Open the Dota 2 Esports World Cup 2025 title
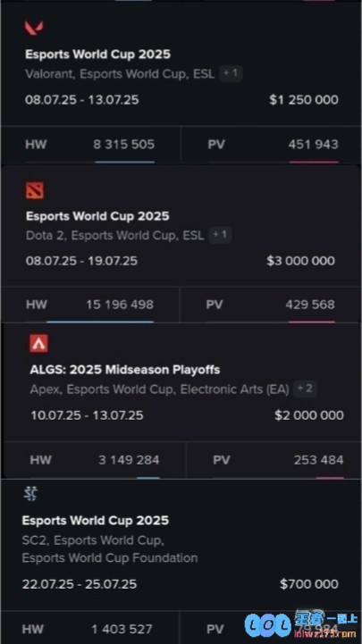Screen dimensions: 362x644 [97, 216]
